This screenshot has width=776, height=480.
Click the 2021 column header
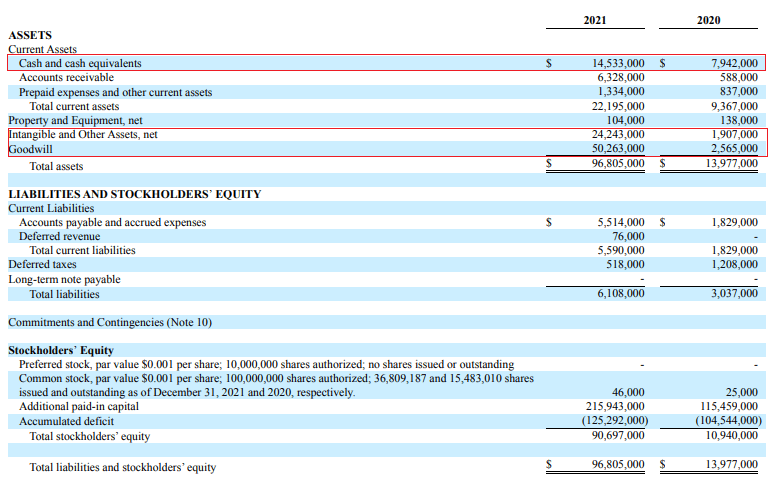[595, 20]
